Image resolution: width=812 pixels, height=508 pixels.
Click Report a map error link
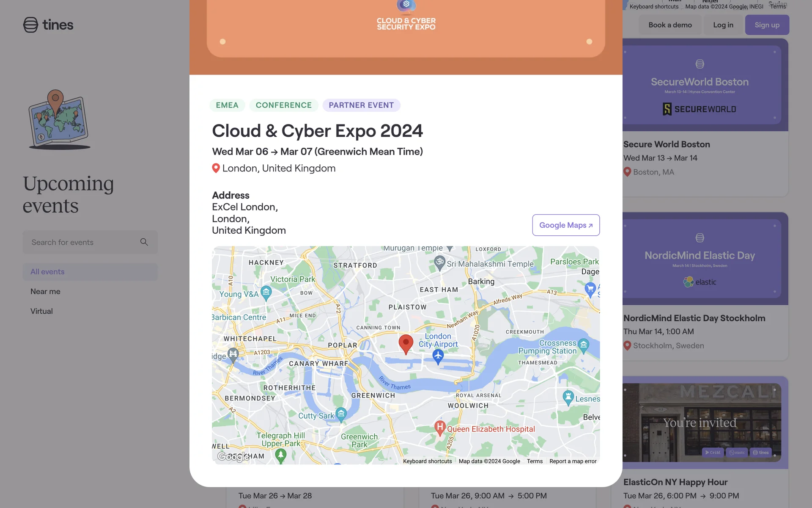click(x=573, y=461)
